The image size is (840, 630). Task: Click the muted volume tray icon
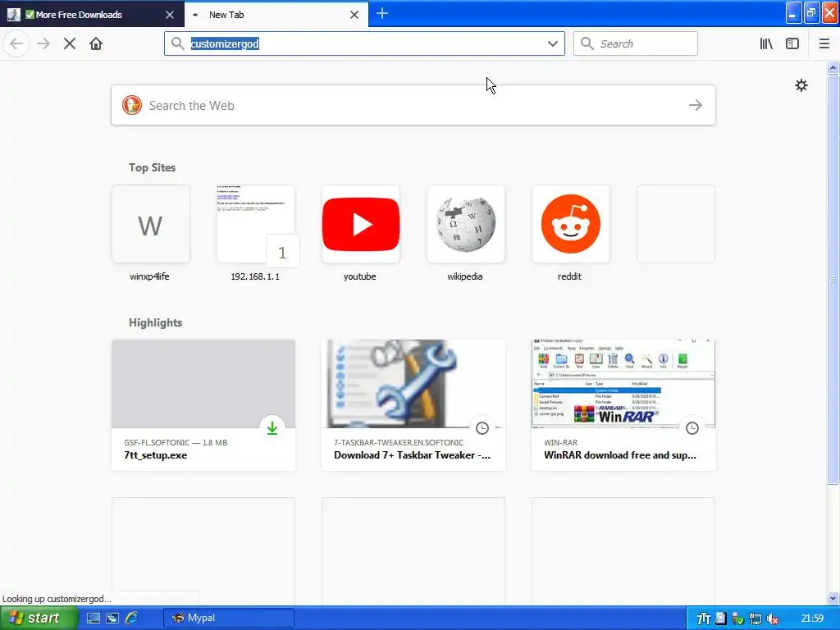click(773, 619)
